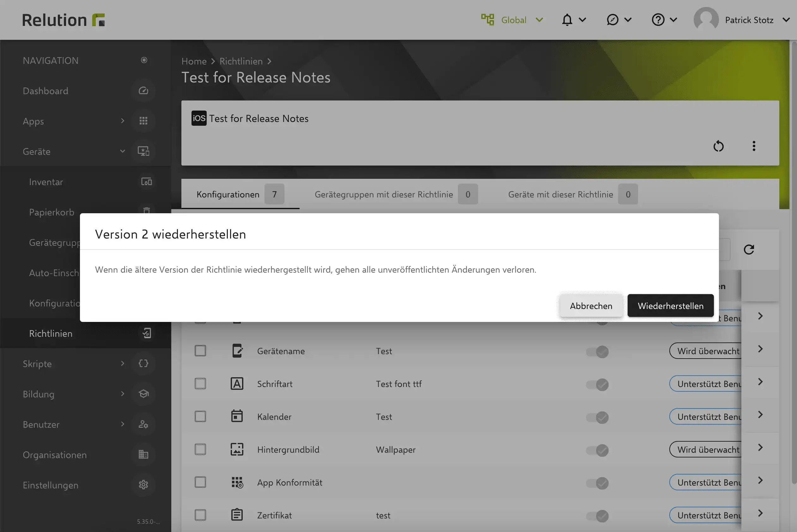Click the Relution logo

(64, 20)
